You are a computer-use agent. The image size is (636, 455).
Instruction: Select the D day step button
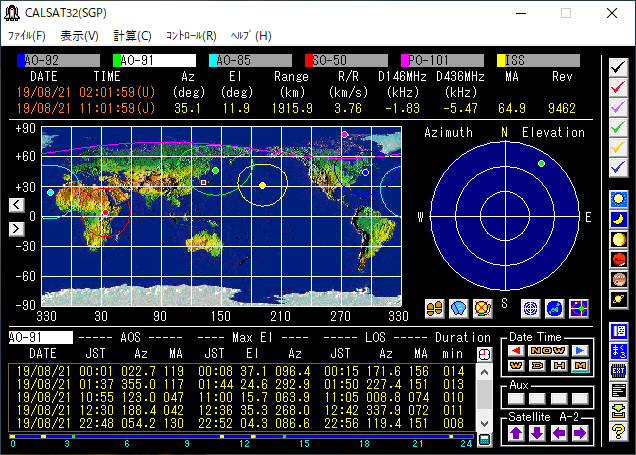click(x=537, y=366)
